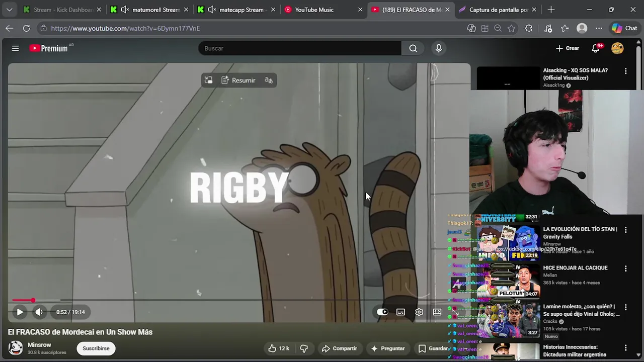Open the YouTube hamburger guide menu
644x362 pixels.
16,48
